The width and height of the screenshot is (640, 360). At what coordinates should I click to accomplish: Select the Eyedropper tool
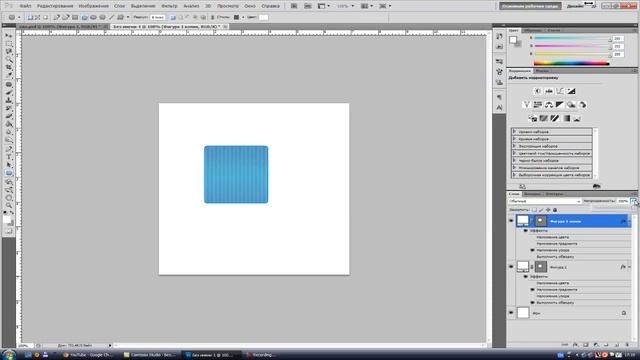(9, 75)
